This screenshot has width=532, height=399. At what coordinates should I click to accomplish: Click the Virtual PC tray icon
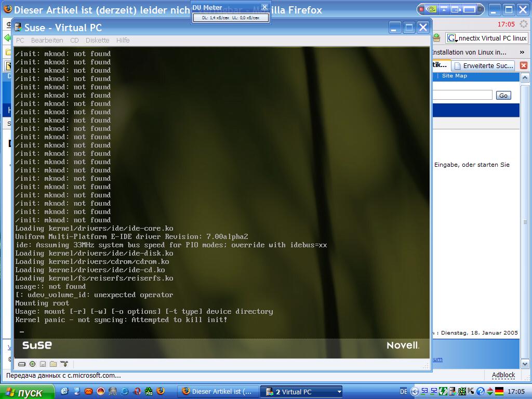tap(453, 391)
